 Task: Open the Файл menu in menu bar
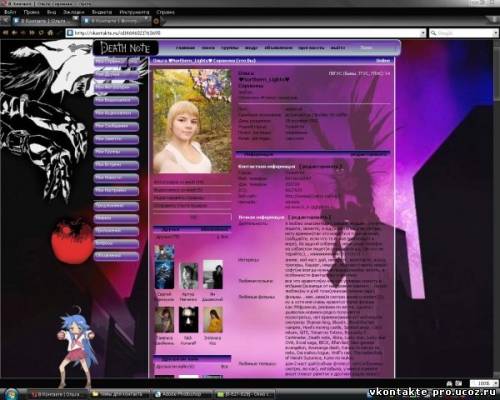tap(10, 12)
